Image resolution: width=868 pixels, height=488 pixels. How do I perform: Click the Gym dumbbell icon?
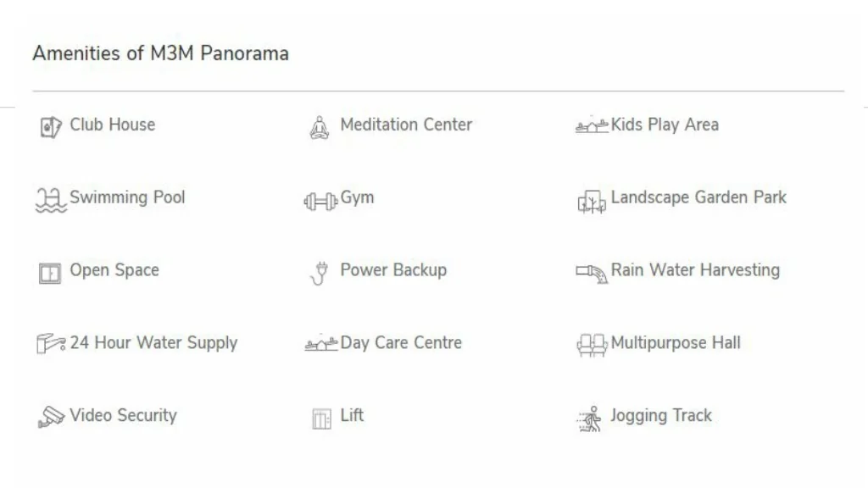pyautogui.click(x=320, y=202)
